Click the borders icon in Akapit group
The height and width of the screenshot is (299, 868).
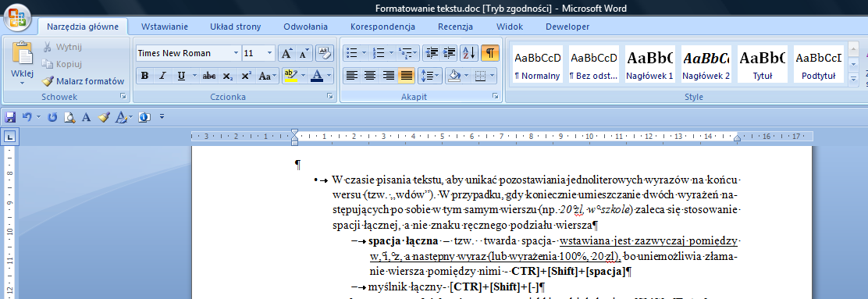pyautogui.click(x=480, y=76)
